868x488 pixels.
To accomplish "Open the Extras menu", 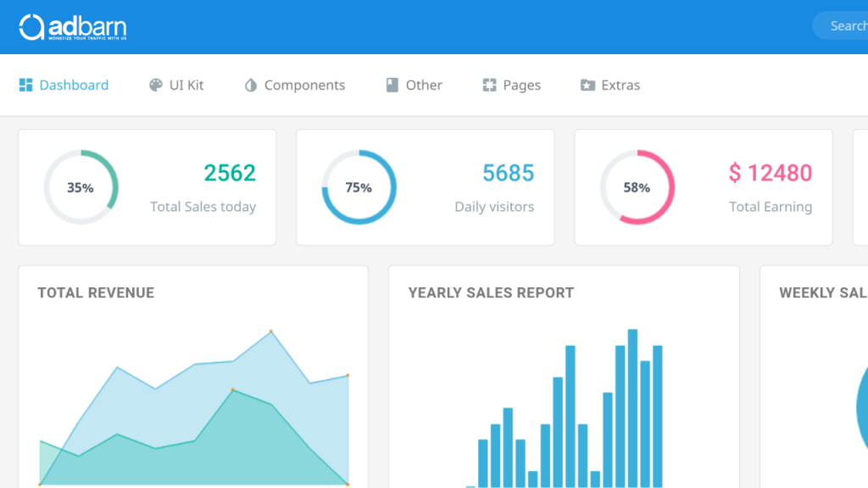I will pyautogui.click(x=610, y=85).
